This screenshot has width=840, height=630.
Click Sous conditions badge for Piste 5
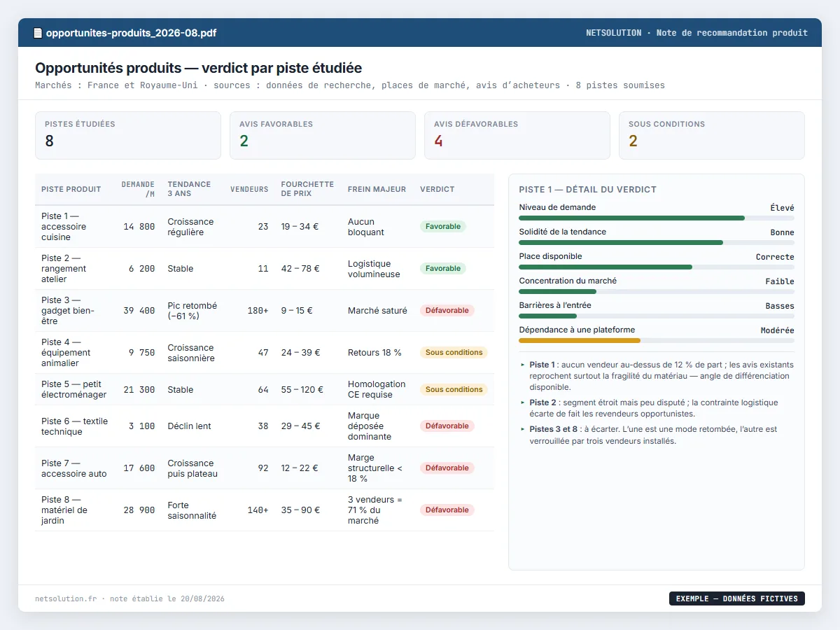pos(454,389)
